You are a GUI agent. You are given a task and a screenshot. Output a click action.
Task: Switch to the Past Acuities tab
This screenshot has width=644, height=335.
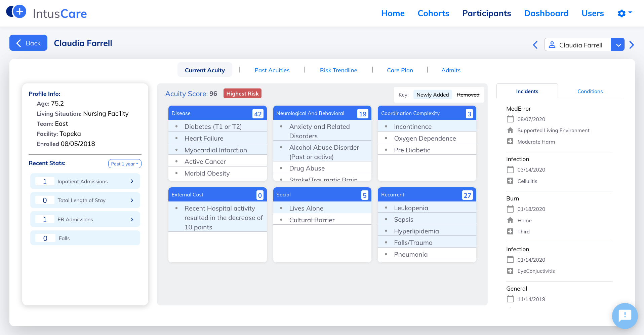272,70
